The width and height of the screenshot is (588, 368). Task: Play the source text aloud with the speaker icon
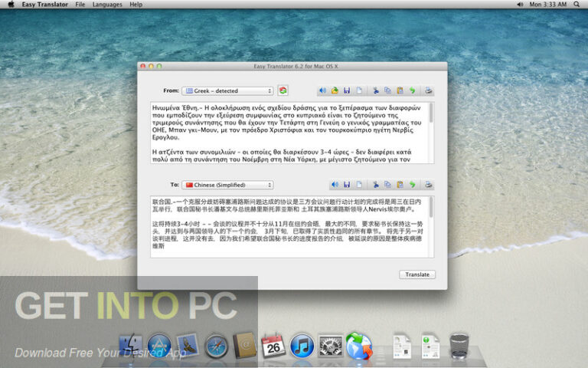point(322,90)
